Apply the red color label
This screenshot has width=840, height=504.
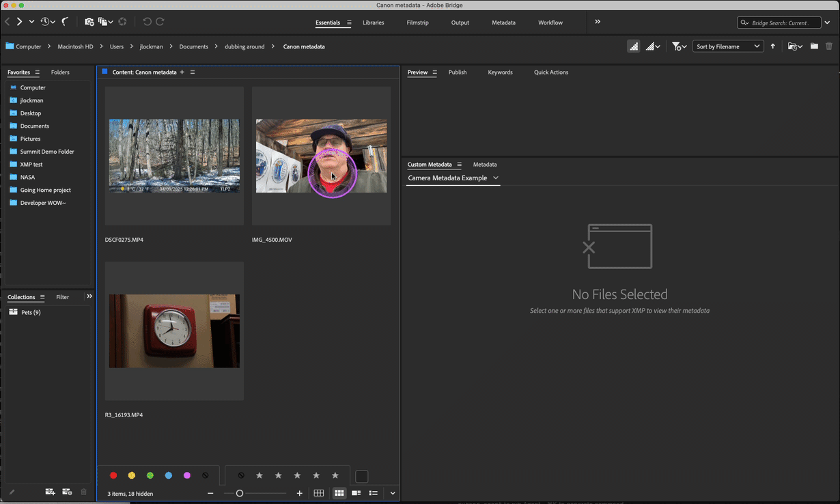point(113,475)
